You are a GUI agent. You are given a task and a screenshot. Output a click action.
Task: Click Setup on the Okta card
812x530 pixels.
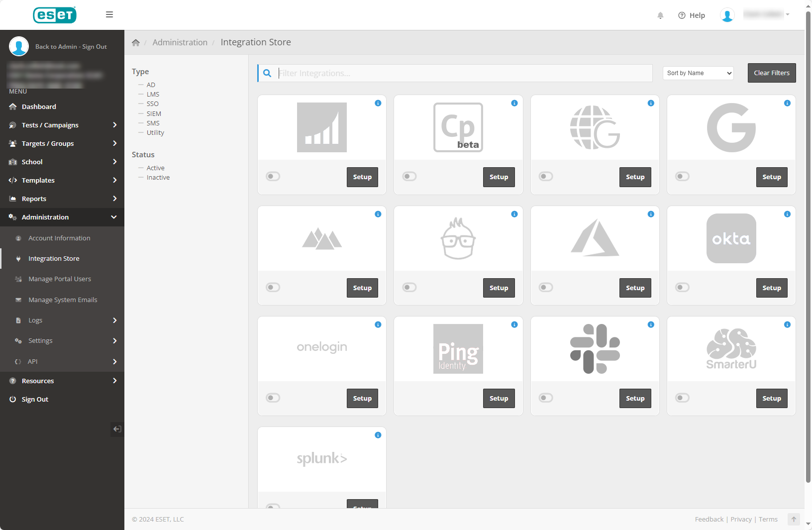point(772,288)
